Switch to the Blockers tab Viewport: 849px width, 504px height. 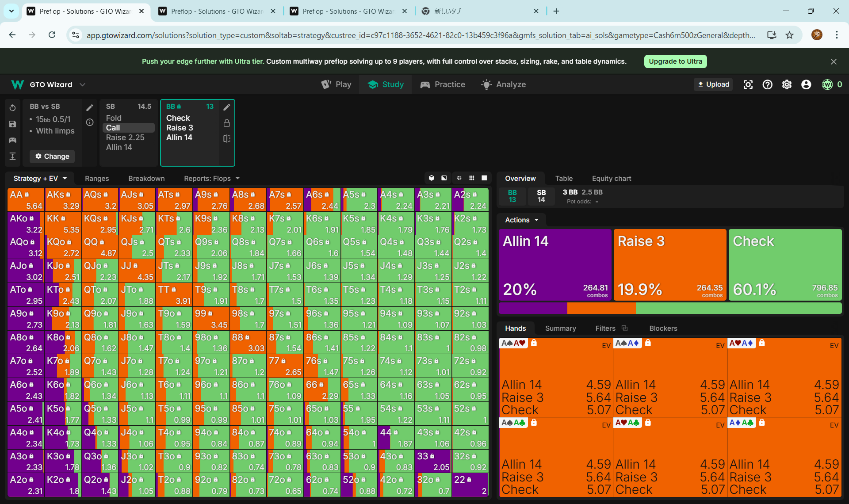click(x=663, y=328)
